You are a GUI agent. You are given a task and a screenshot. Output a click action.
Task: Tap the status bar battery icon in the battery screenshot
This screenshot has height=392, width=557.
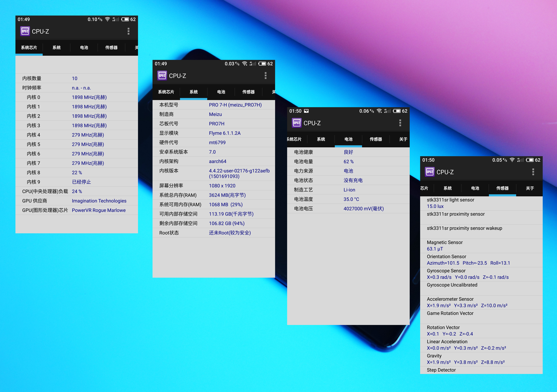point(397,111)
